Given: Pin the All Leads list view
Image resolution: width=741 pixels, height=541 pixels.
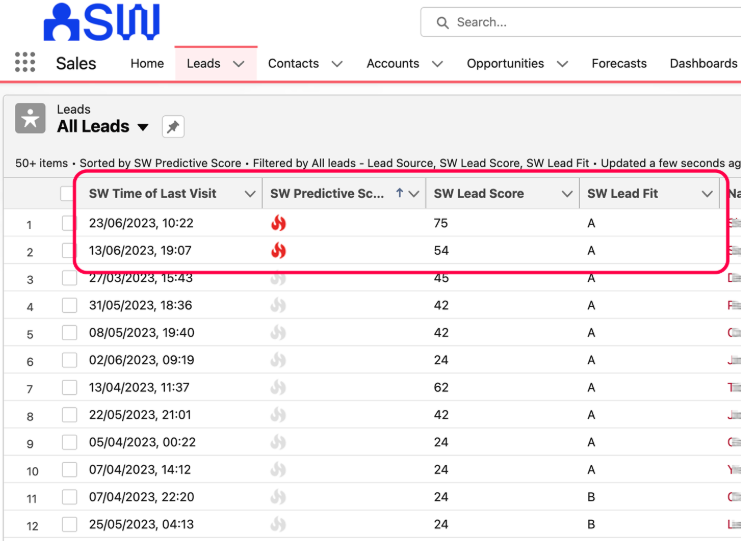Looking at the screenshot, I should [x=173, y=127].
